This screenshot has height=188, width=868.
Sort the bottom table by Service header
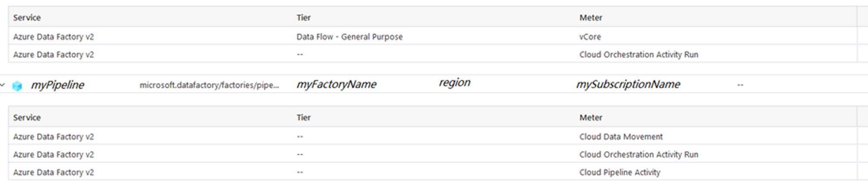coord(27,118)
